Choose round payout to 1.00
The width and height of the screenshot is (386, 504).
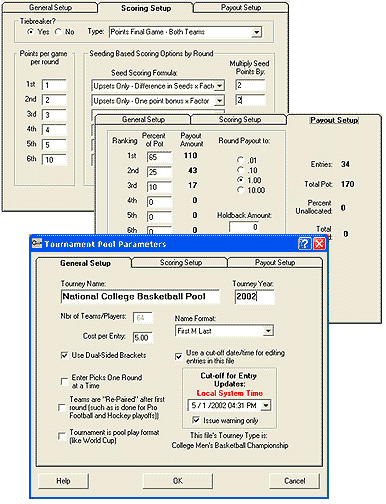240,180
